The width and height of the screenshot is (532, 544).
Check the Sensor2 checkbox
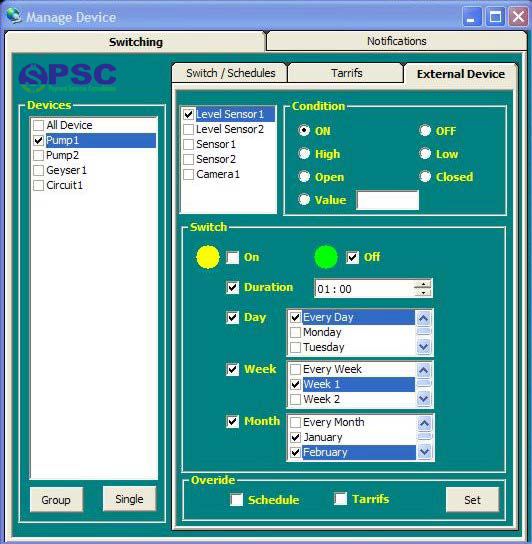[188, 159]
